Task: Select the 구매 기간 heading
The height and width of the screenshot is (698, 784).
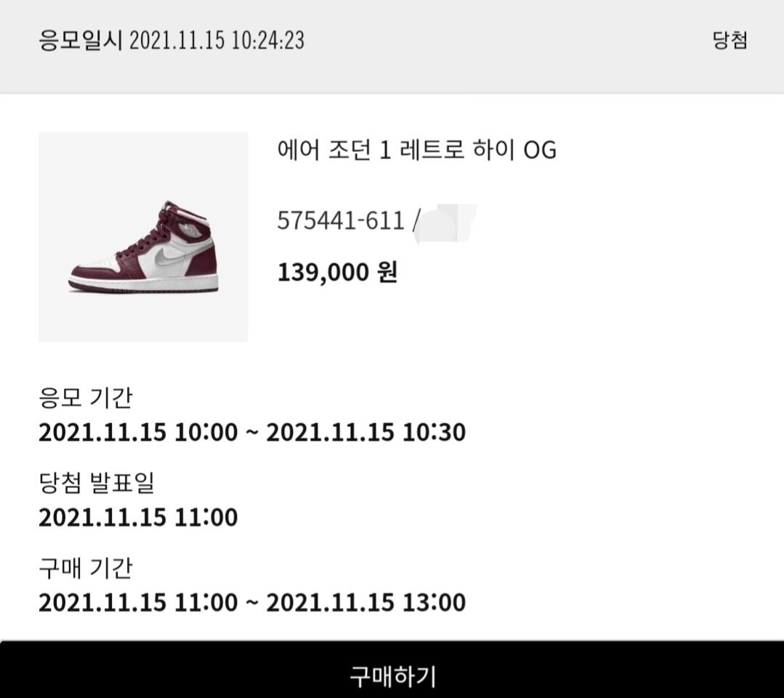Action: click(x=86, y=568)
